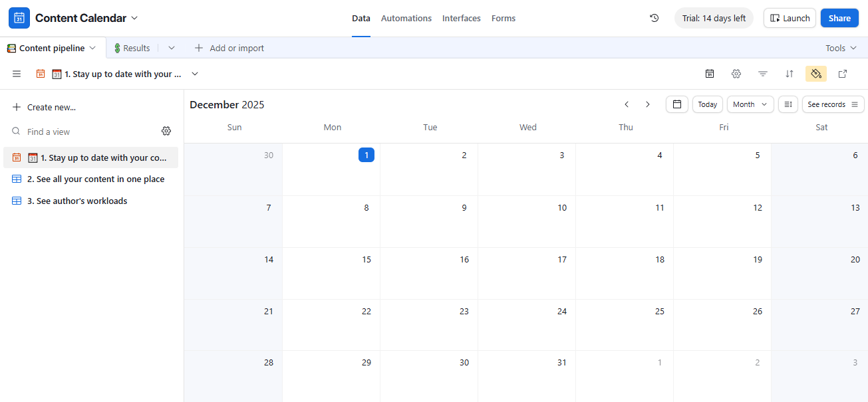Screen dimensions: 868x402
Task: Open the view sidebar hamburger toggle
Action: [17, 74]
